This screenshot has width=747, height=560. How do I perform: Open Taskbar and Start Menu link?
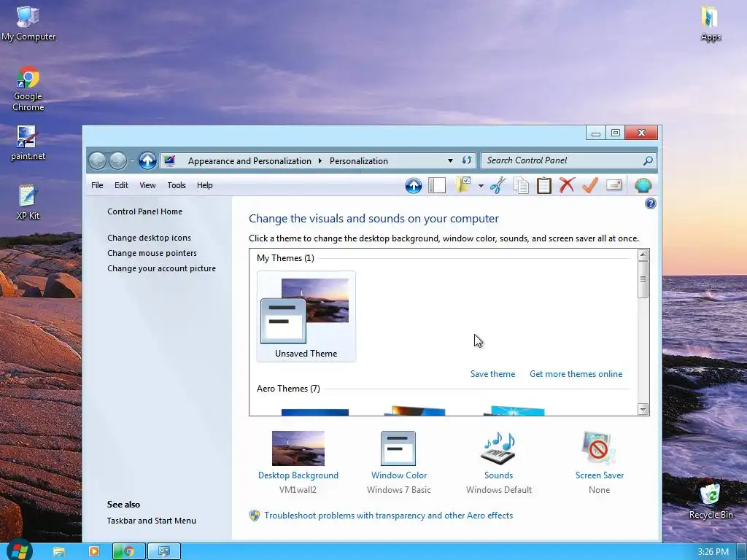(x=152, y=521)
